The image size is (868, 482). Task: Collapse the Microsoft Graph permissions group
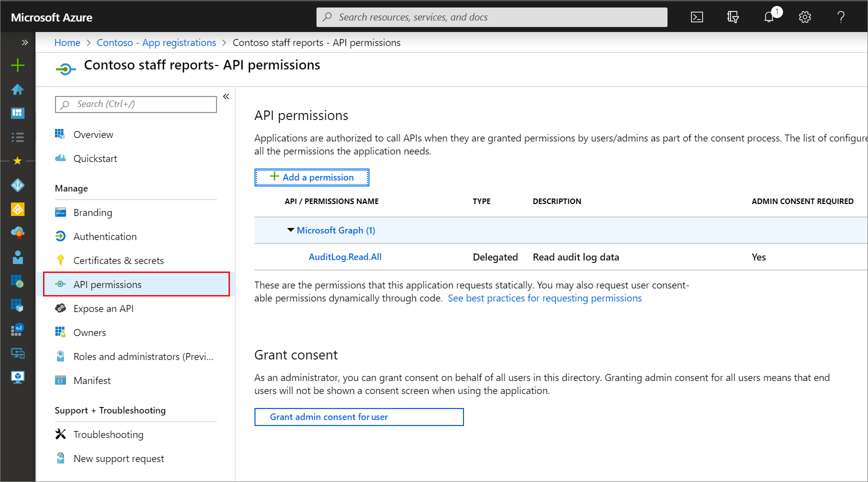(x=290, y=230)
